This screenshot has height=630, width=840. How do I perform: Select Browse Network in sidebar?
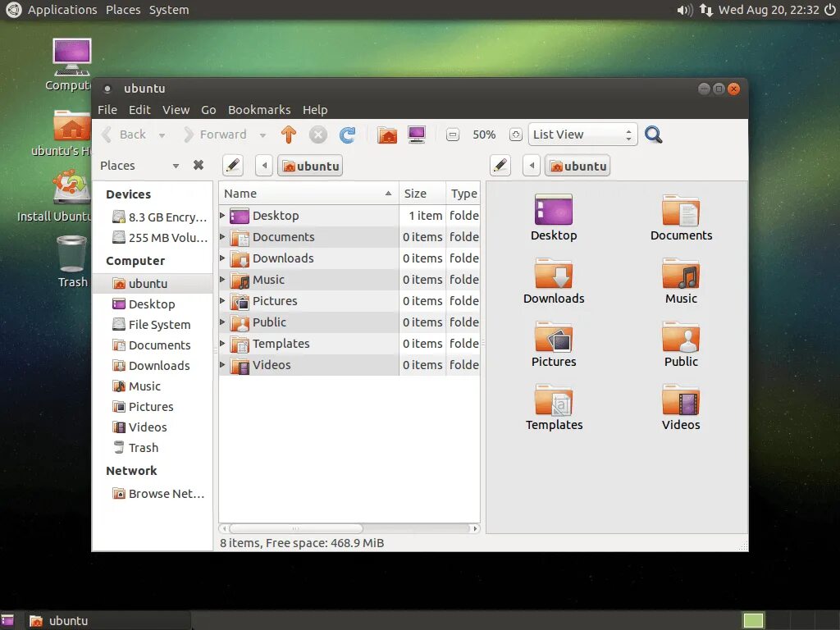158,493
